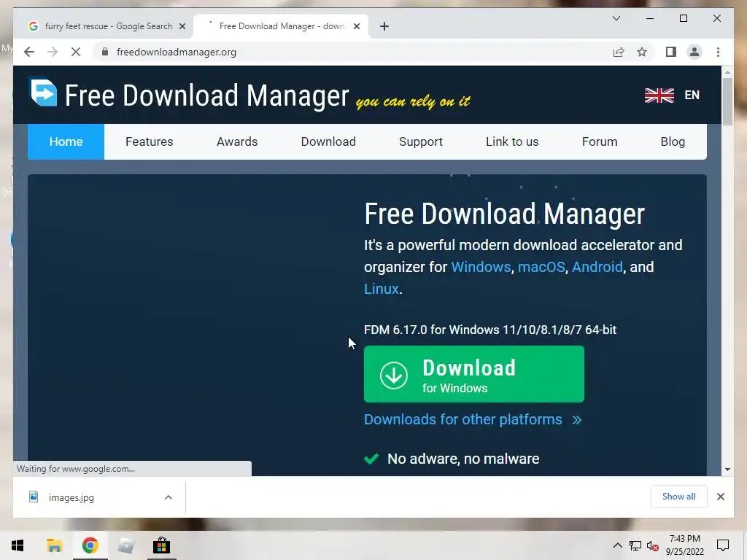Open the Chrome profile avatar
The image size is (747, 560).
tap(694, 52)
